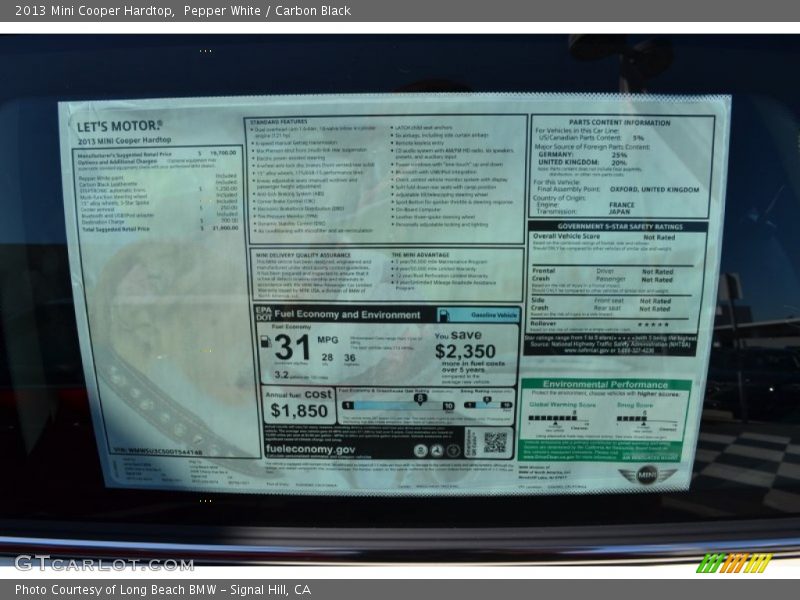The height and width of the screenshot is (600, 800).
Task: Click the '$1,850' annual fuel cost
Action: (x=299, y=411)
